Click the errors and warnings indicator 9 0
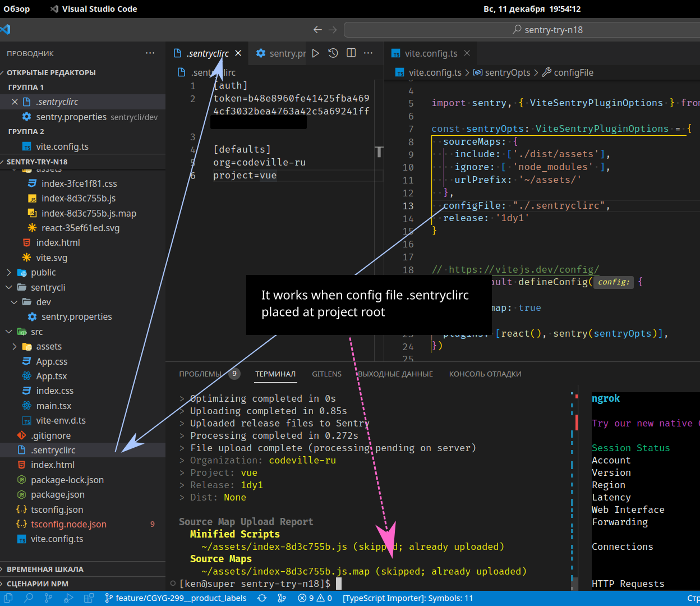The width and height of the screenshot is (700, 606). point(315,598)
